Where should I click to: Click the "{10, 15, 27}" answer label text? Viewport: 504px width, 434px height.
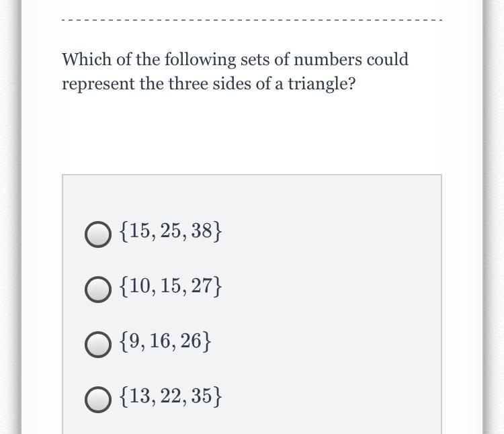click(171, 286)
